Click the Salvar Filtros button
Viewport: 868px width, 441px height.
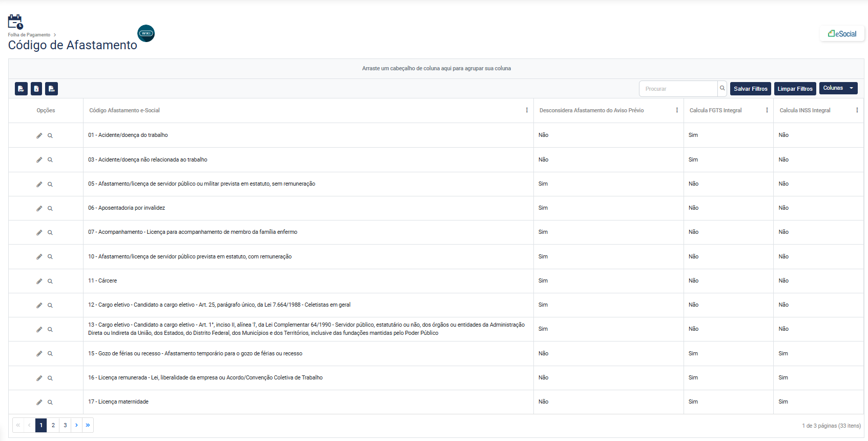pyautogui.click(x=750, y=89)
